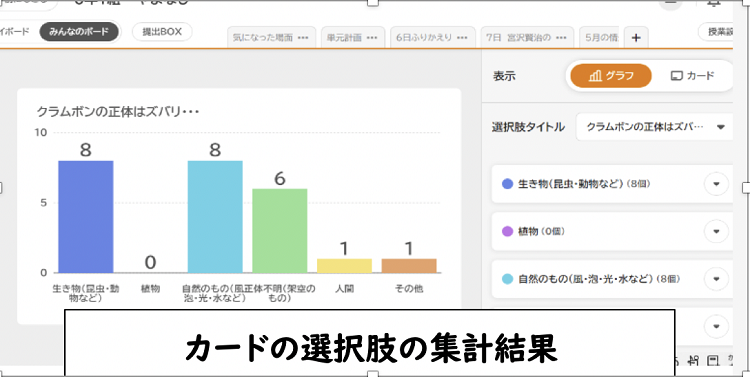Switch display to グラフ view
Screen dimensions: 750x377
(x=611, y=76)
